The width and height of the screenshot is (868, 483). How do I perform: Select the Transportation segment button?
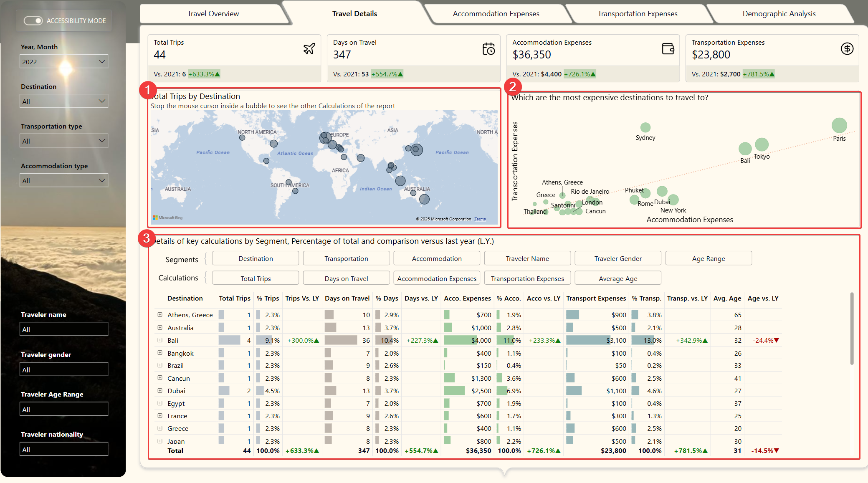(x=346, y=258)
